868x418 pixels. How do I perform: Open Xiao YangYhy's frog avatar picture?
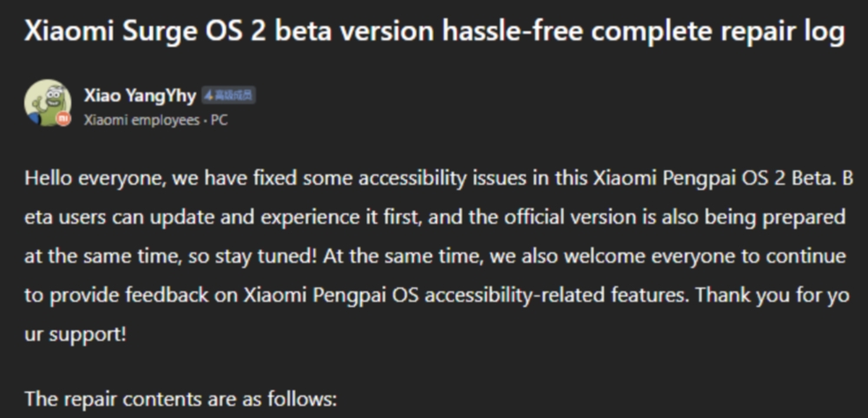(x=47, y=103)
